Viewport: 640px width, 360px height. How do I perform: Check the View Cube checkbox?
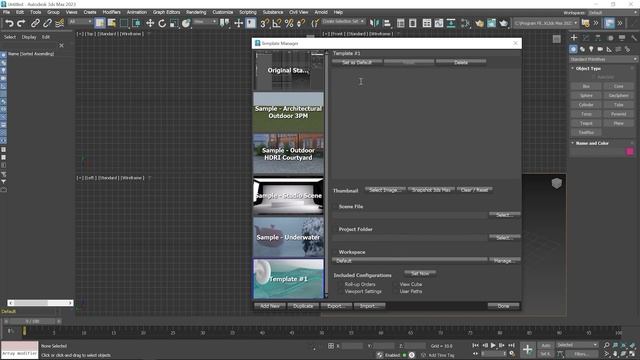pos(395,284)
